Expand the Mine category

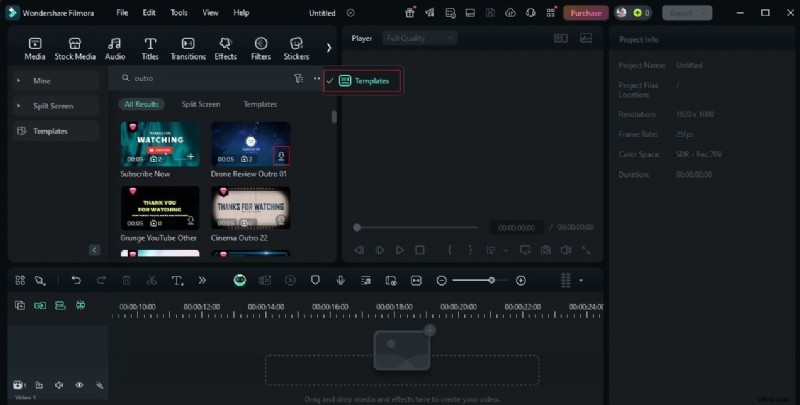[18, 80]
